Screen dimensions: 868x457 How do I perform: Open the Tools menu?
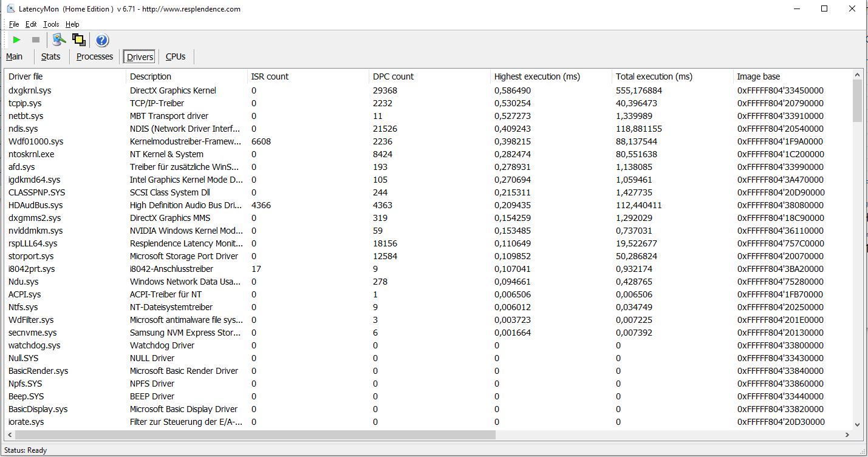pyautogui.click(x=51, y=24)
